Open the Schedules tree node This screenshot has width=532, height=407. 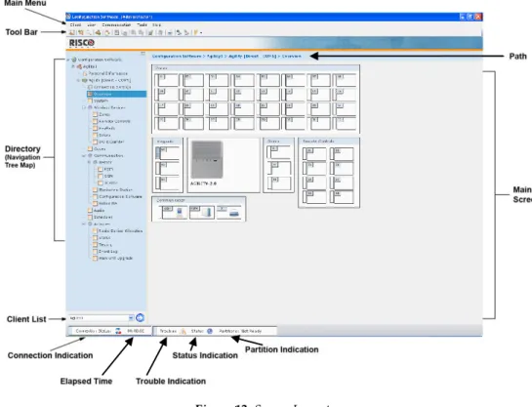pos(102,217)
